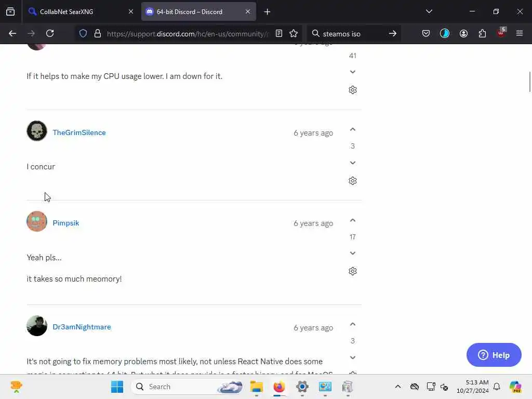Open Settings gear app in taskbar

302,387
